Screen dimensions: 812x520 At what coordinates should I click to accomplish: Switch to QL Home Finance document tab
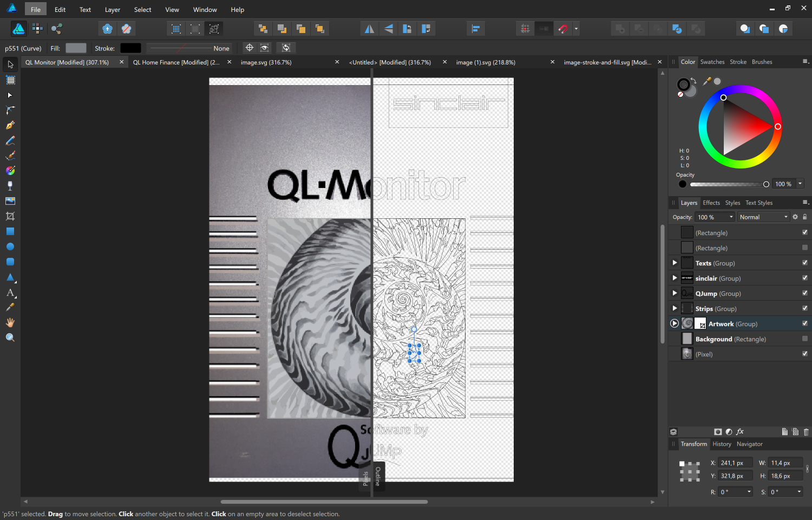click(176, 62)
